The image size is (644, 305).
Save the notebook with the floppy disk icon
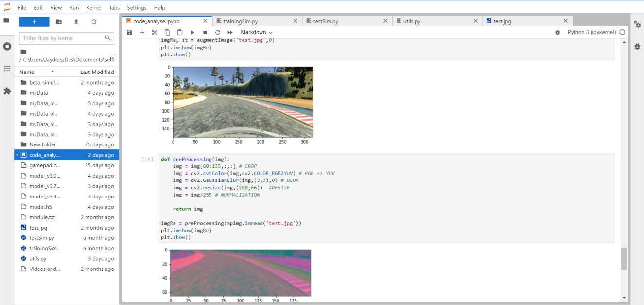point(129,32)
